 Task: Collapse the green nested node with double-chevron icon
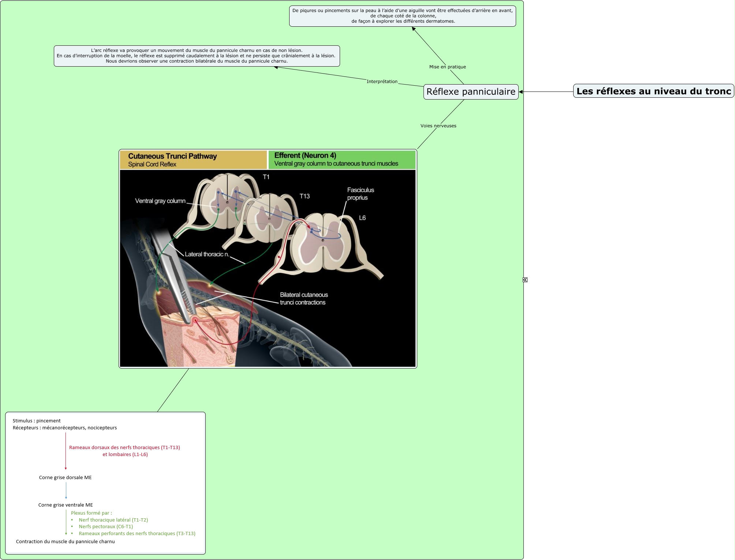coord(525,280)
